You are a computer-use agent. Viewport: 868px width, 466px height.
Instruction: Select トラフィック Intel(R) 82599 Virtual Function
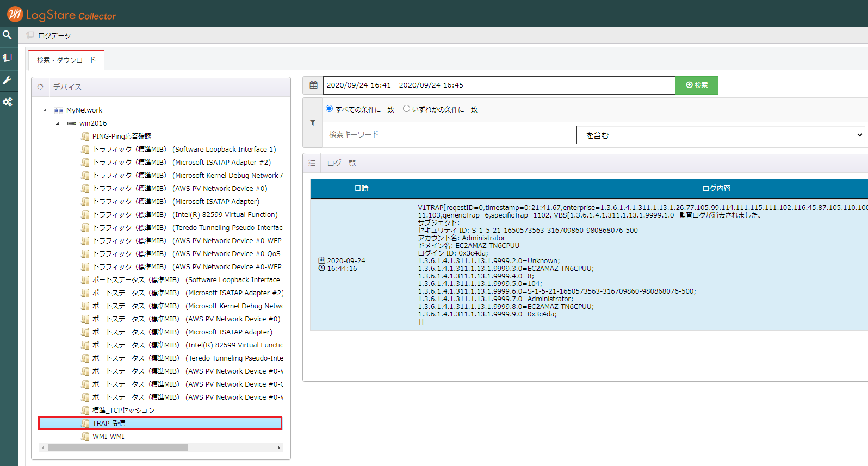click(x=185, y=214)
